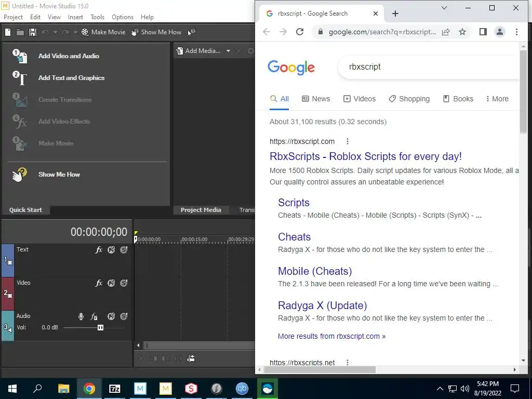Click More results from rbxscript.com
This screenshot has height=399, width=532.
pyautogui.click(x=331, y=336)
